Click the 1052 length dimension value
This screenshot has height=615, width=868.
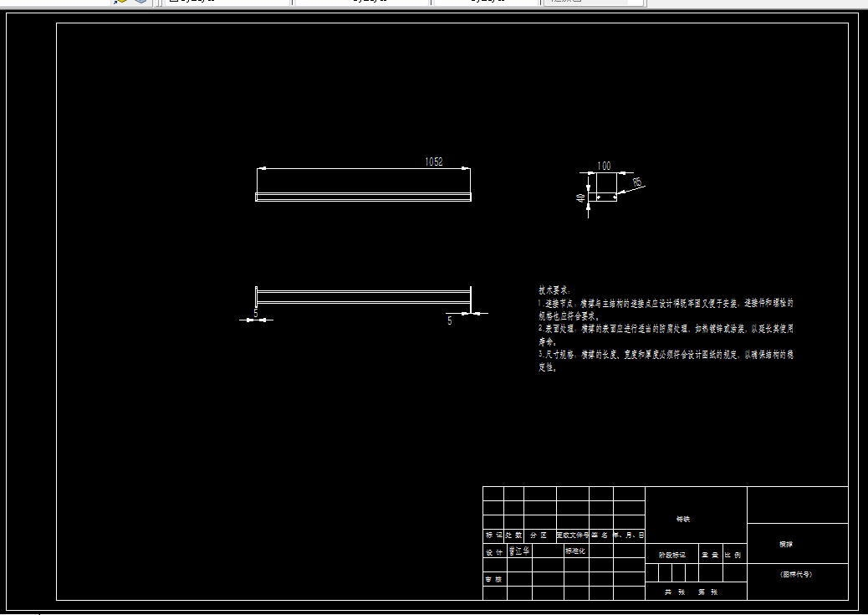[433, 161]
